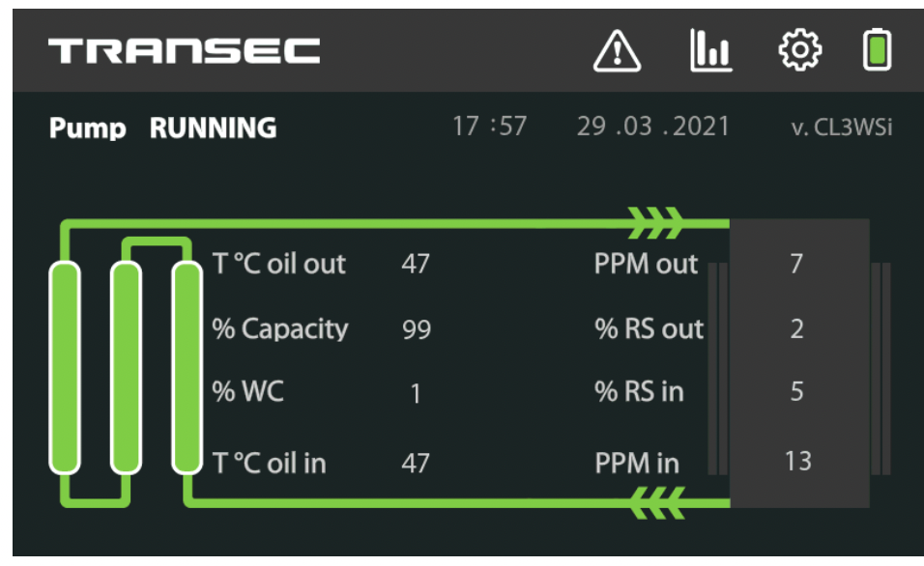Select the % RS in value 5
The height and width of the screenshot is (566, 924).
point(796,392)
